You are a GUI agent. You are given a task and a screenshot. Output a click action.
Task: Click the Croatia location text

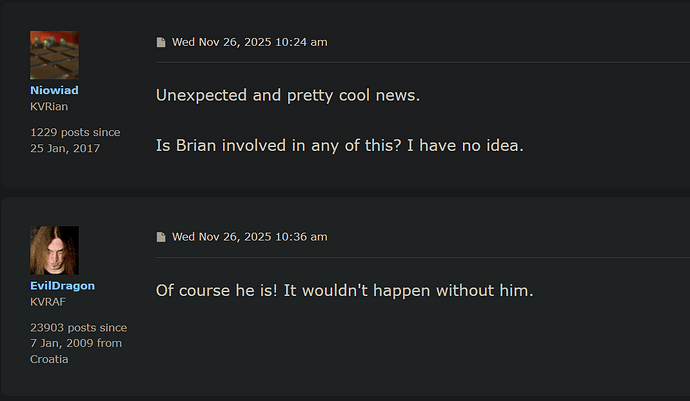[x=49, y=359]
